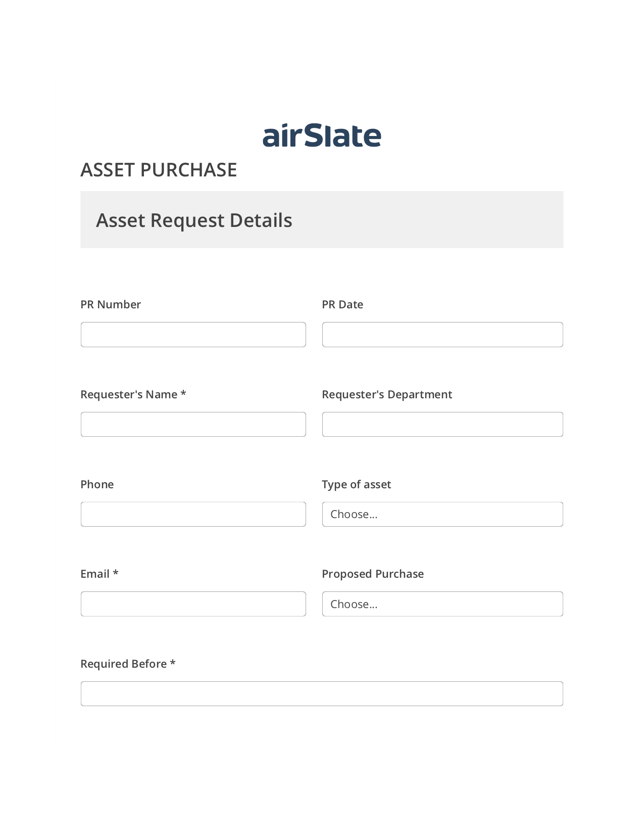The height and width of the screenshot is (834, 644).
Task: Click the Requester's Department label
Action: (x=387, y=394)
